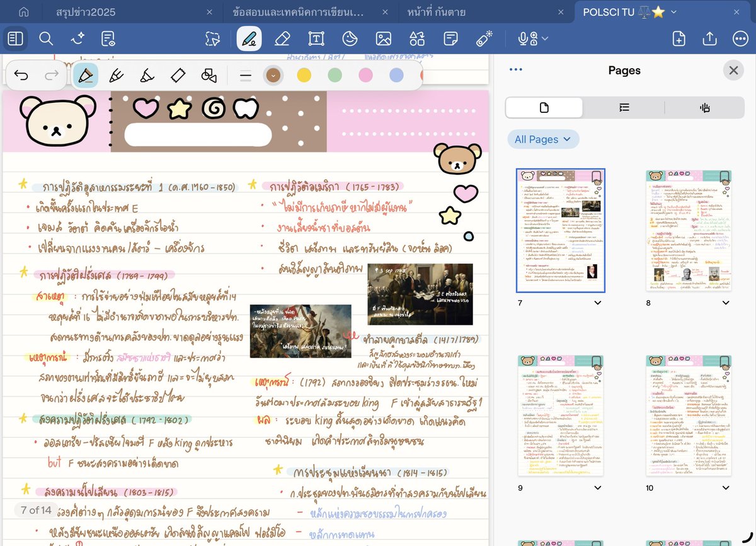
Task: Pick the yellow color swatch
Action: click(x=304, y=76)
